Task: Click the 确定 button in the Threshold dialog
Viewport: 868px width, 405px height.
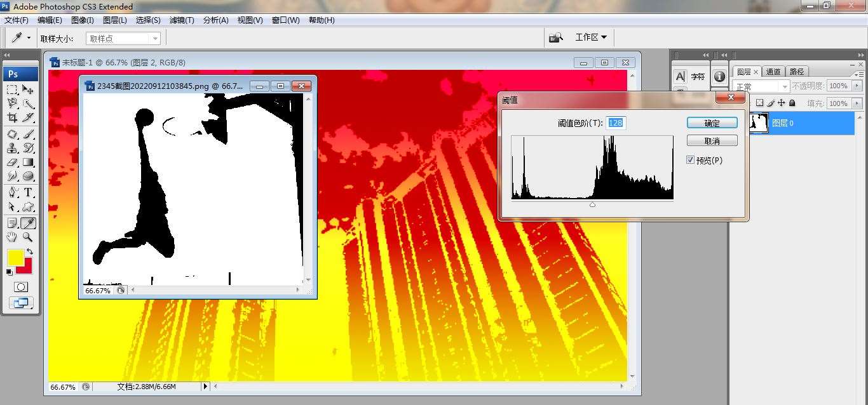Action: click(x=712, y=122)
